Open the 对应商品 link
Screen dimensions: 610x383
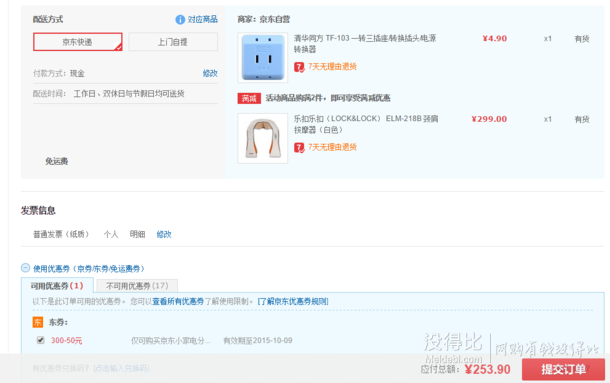(202, 19)
